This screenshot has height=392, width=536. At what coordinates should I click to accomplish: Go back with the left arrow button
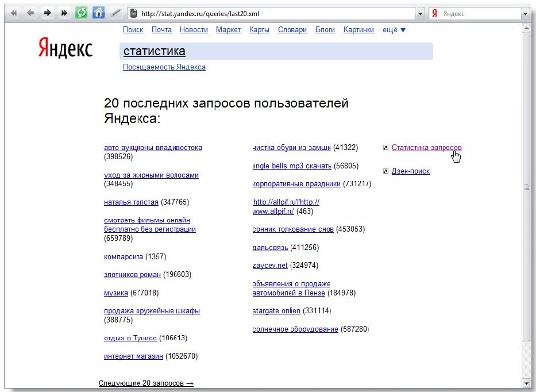click(x=30, y=13)
